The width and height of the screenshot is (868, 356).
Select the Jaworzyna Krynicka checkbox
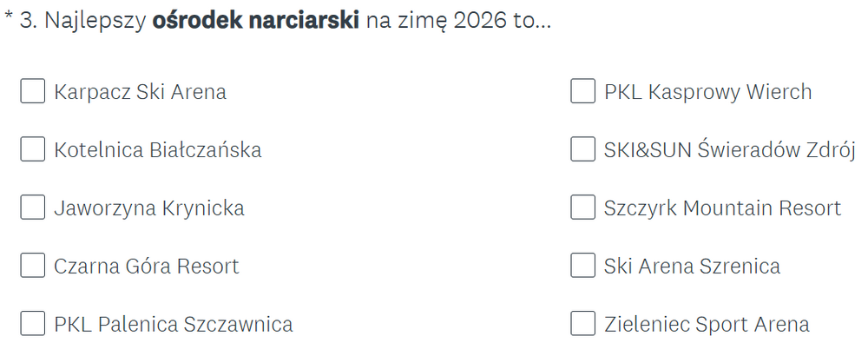coord(33,208)
